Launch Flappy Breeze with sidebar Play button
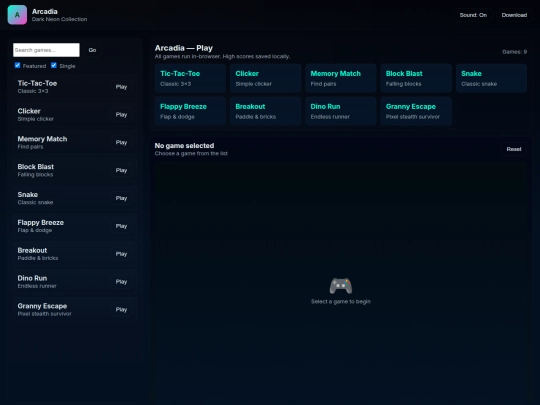Screen dimensions: 540x405 pyautogui.click(x=121, y=226)
